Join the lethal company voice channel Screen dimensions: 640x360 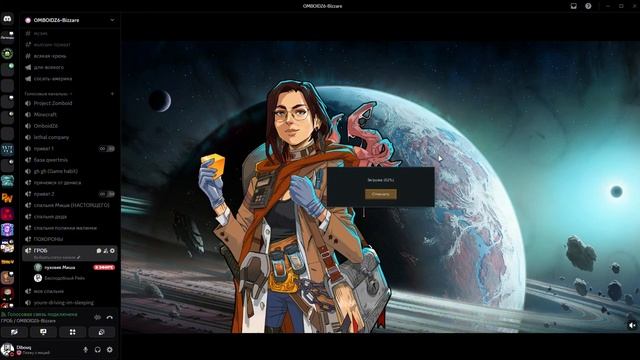[x=70, y=137]
